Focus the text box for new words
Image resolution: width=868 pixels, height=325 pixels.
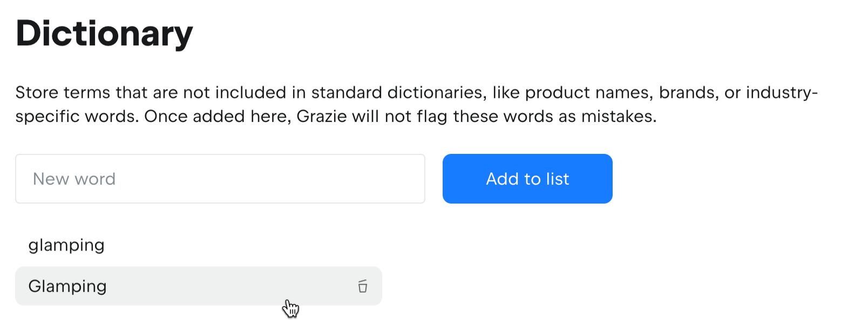[220, 179]
